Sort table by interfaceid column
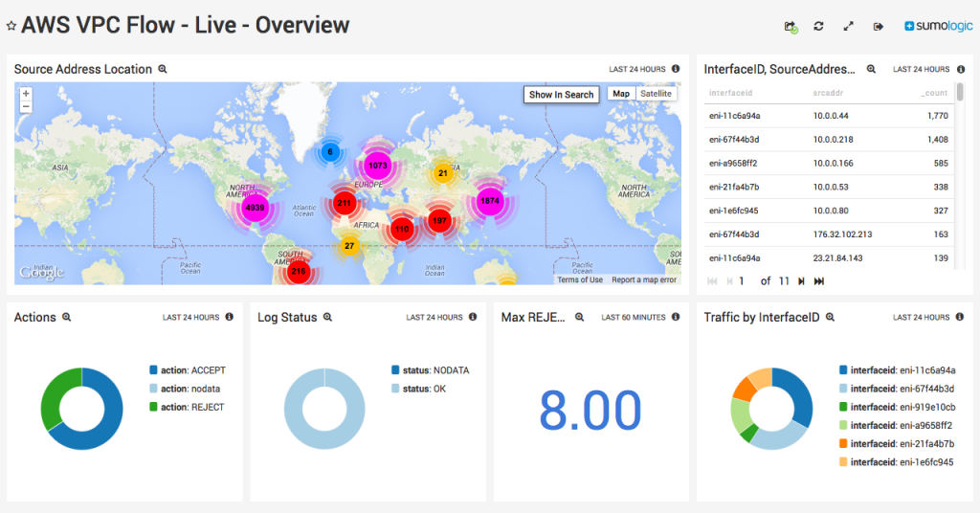 730,93
